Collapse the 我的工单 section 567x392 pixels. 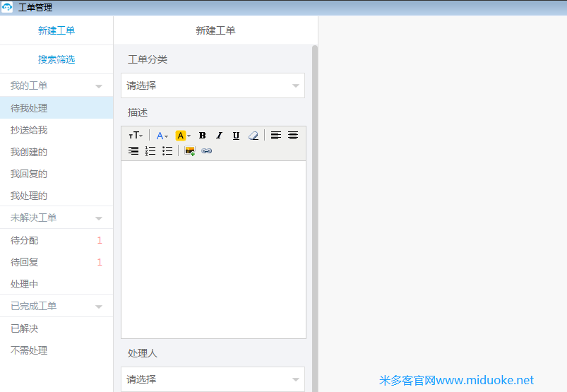pyautogui.click(x=98, y=86)
